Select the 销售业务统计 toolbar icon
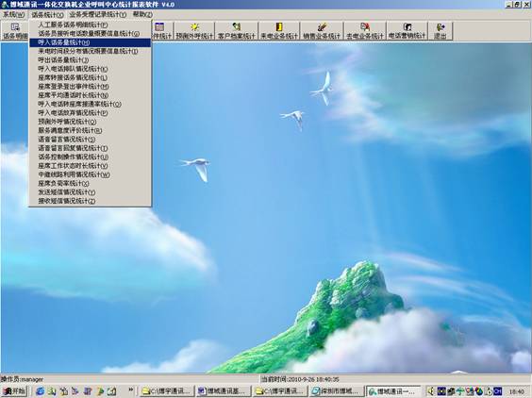This screenshot has width=532, height=398. tap(322, 31)
